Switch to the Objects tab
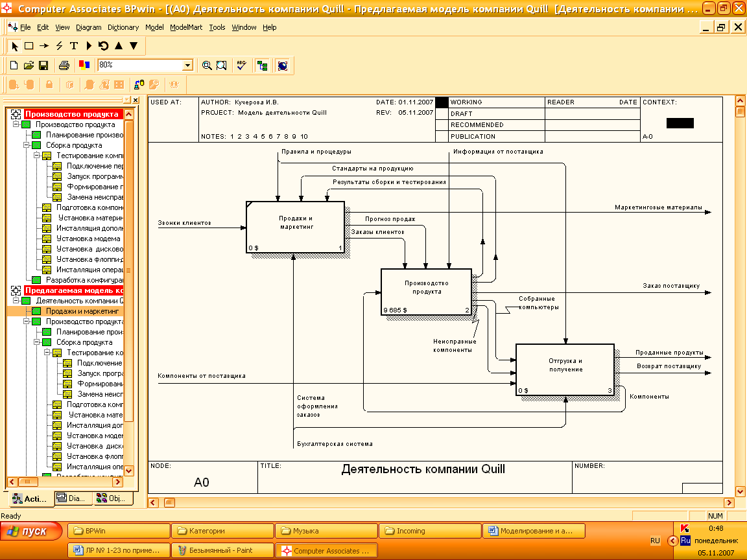The image size is (747, 560). 113,498
